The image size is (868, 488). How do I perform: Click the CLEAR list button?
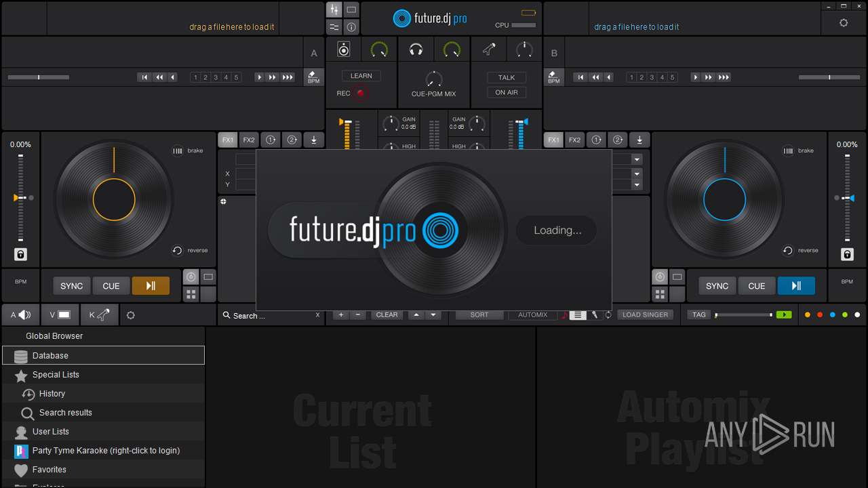click(387, 314)
